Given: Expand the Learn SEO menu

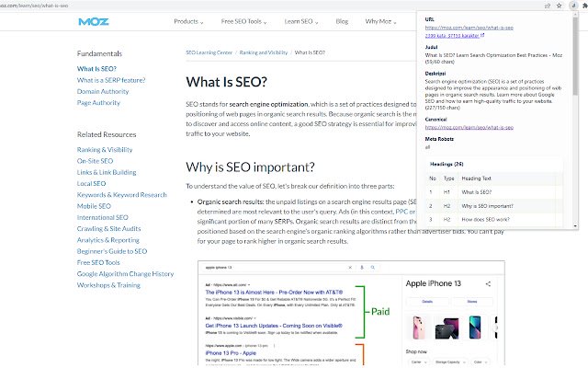Looking at the screenshot, I should [301, 21].
